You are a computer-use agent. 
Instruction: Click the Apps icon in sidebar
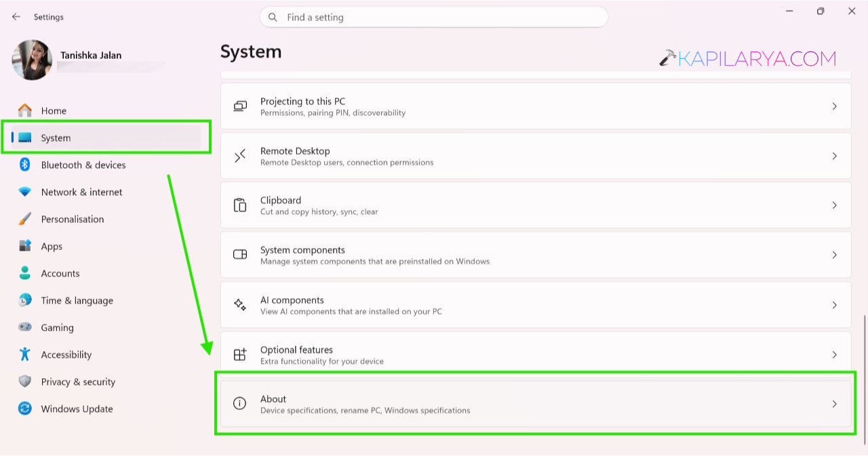click(x=25, y=246)
